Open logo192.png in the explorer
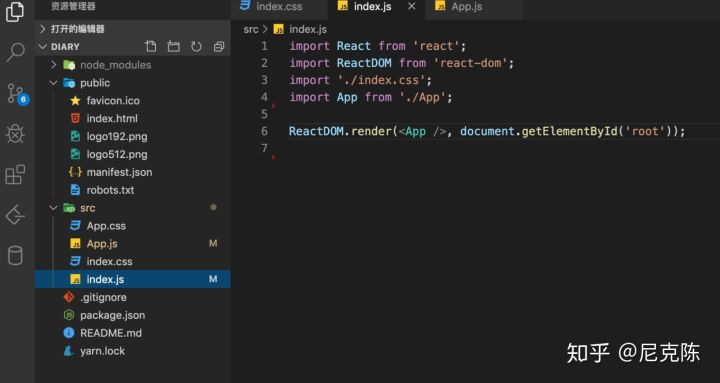Image resolution: width=720 pixels, height=383 pixels. pyautogui.click(x=117, y=136)
